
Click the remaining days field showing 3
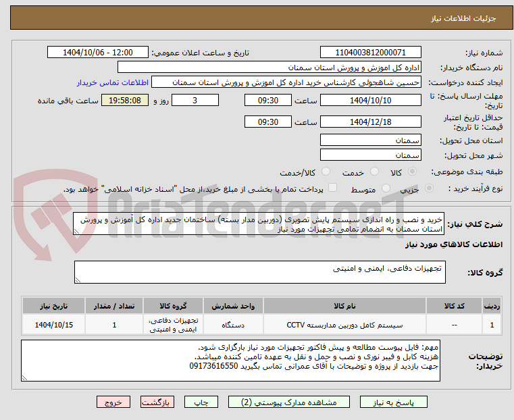(x=195, y=100)
